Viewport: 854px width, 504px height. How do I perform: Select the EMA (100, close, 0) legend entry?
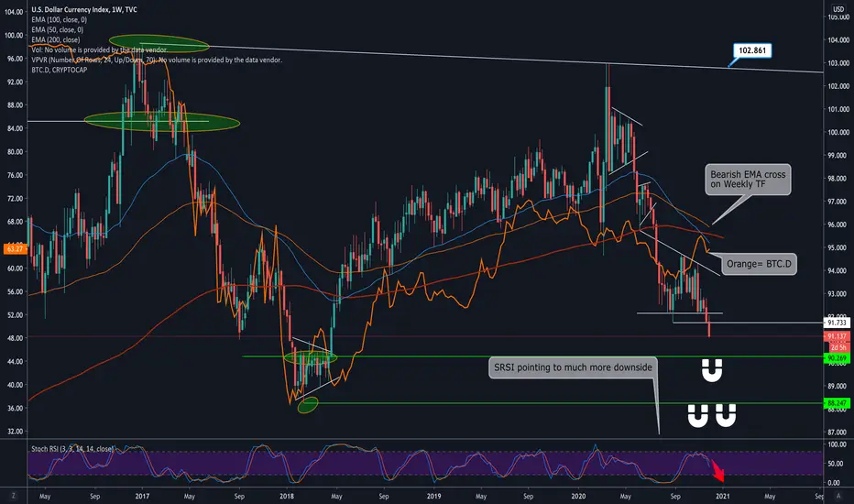[x=59, y=19]
